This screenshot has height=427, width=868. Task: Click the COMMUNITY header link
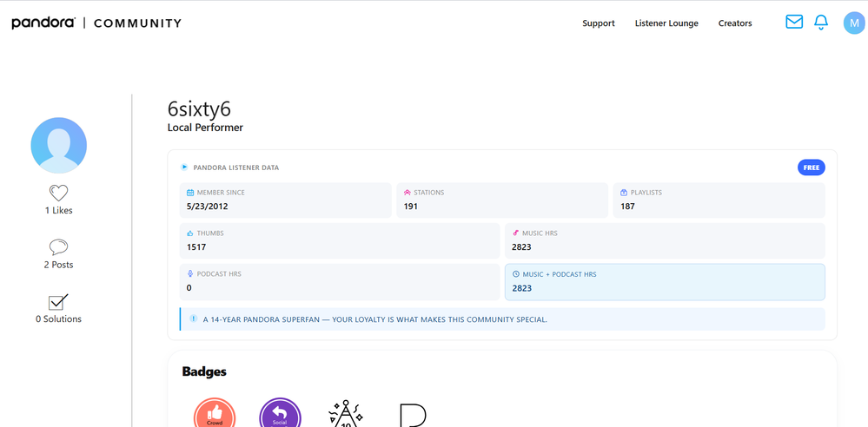(x=137, y=23)
